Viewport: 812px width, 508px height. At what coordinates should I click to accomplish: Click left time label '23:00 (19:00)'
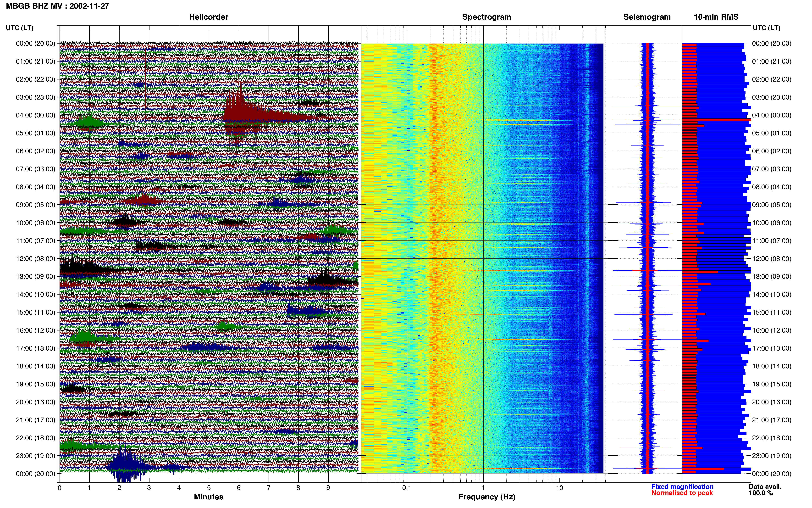pyautogui.click(x=36, y=456)
